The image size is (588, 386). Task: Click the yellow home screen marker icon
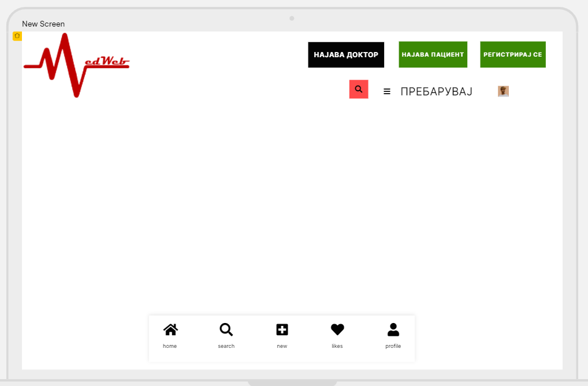click(17, 36)
